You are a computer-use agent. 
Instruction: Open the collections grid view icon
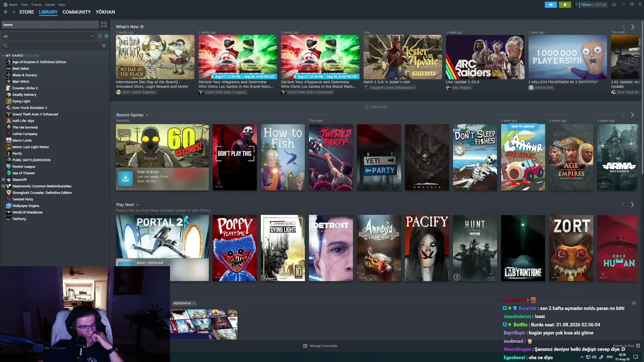(104, 25)
